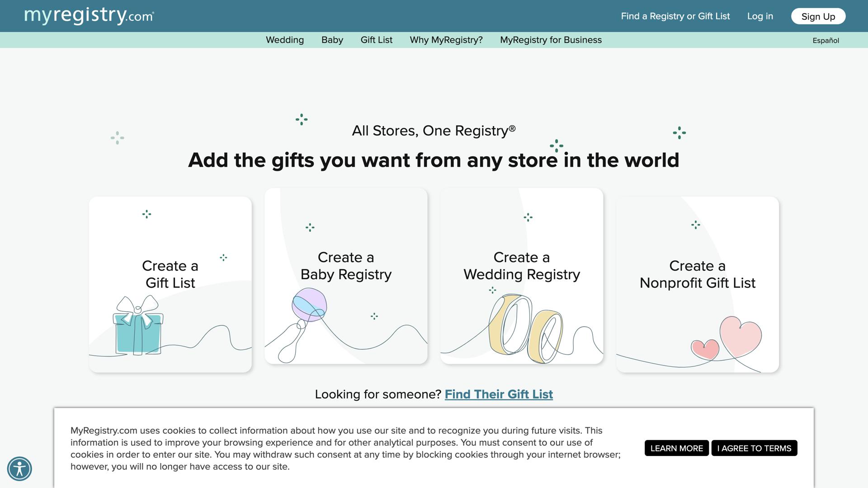Open the accessibility options widget
The height and width of the screenshot is (488, 868).
pyautogui.click(x=19, y=469)
